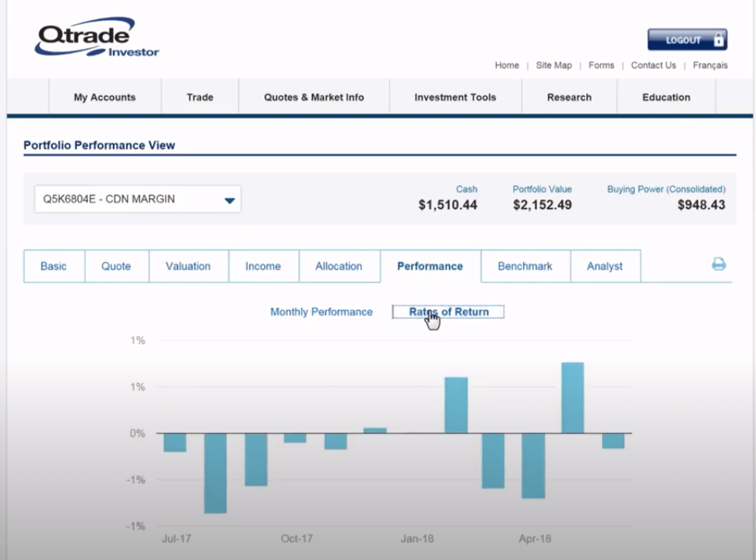Open the Education menu

665,97
